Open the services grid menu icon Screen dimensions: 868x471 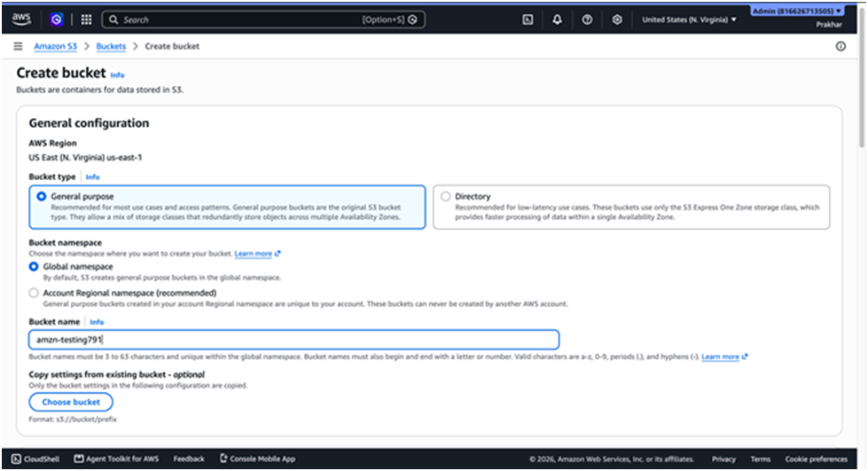[x=86, y=20]
